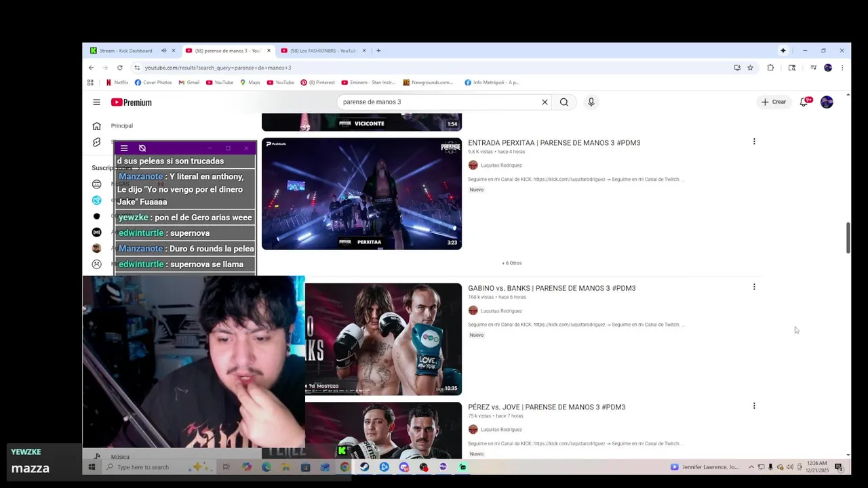Open the Windows Start button
The height and width of the screenshot is (488, 868).
coord(92,467)
